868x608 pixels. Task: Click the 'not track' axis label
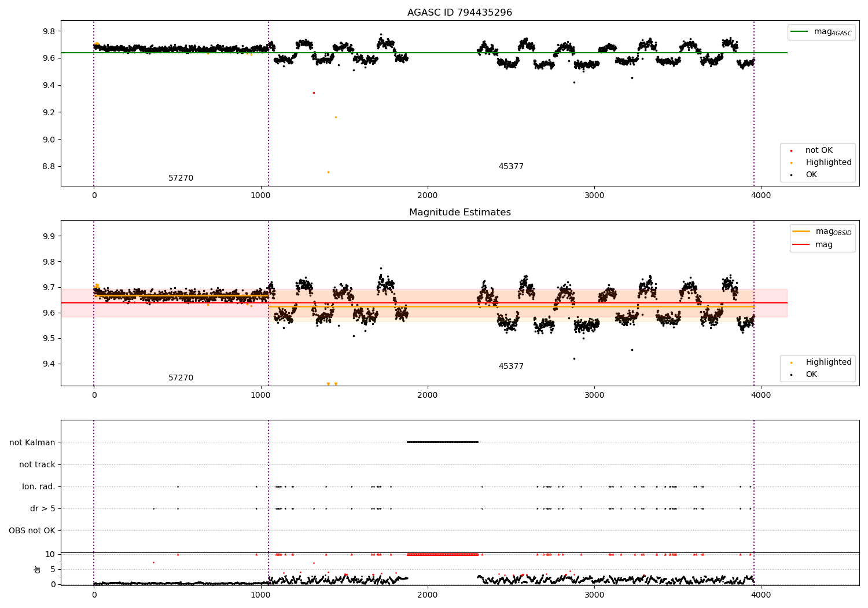tap(37, 464)
